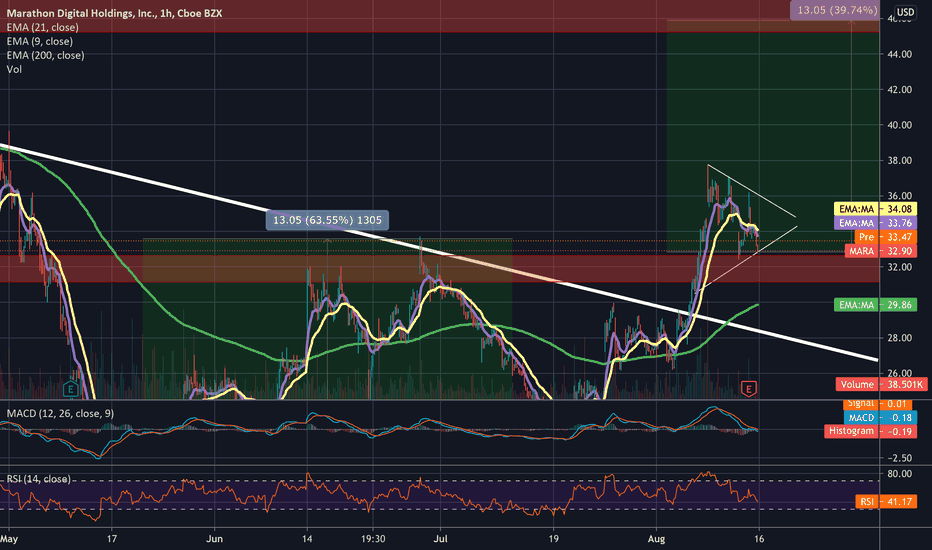This screenshot has width=932, height=550.
Task: Click the 'Aug' time axis label
Action: coord(656,539)
